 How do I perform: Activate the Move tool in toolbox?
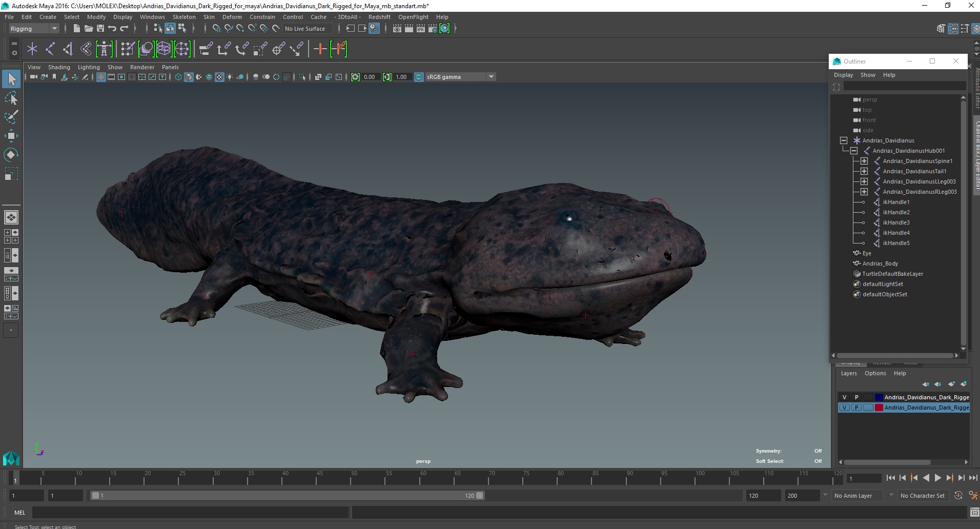pos(11,136)
